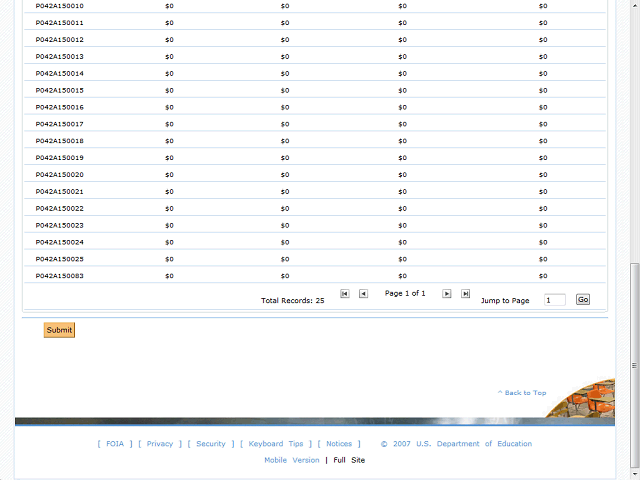This screenshot has width=640, height=480.
Task: Go to last page of records
Action: 465,294
